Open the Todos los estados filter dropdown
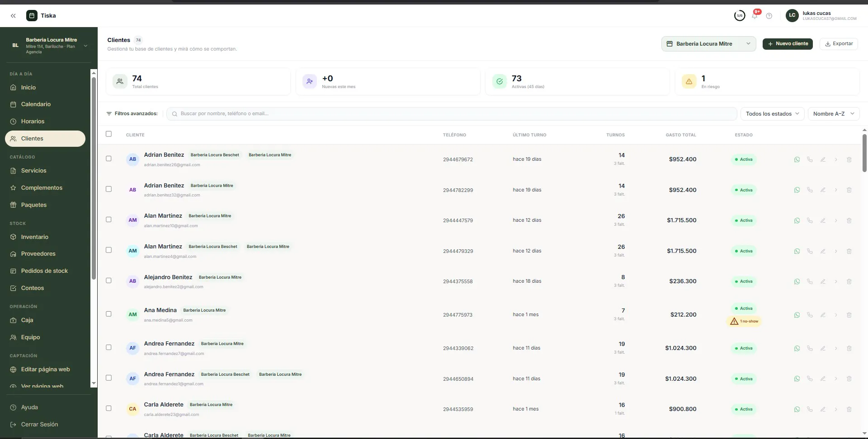 pos(772,114)
